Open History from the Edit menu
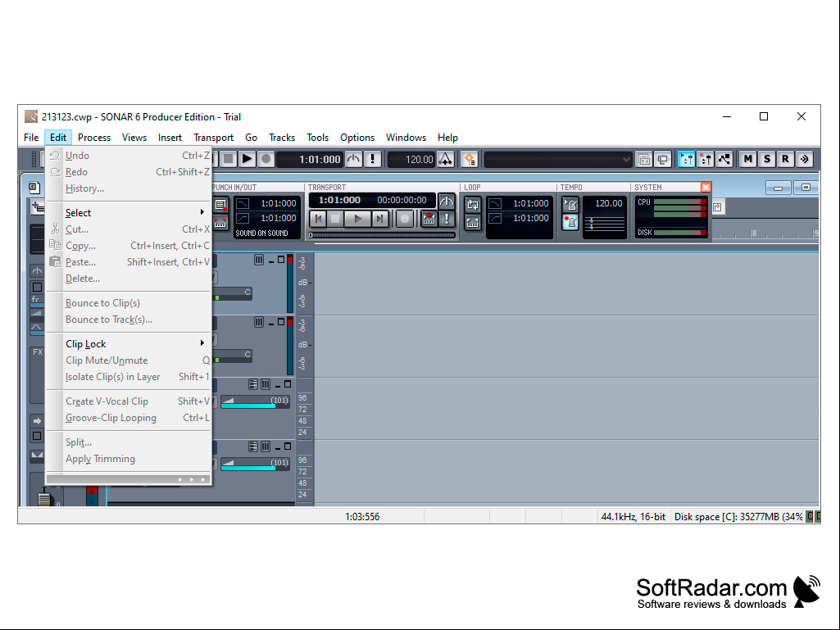The width and height of the screenshot is (840, 630). pos(128,188)
